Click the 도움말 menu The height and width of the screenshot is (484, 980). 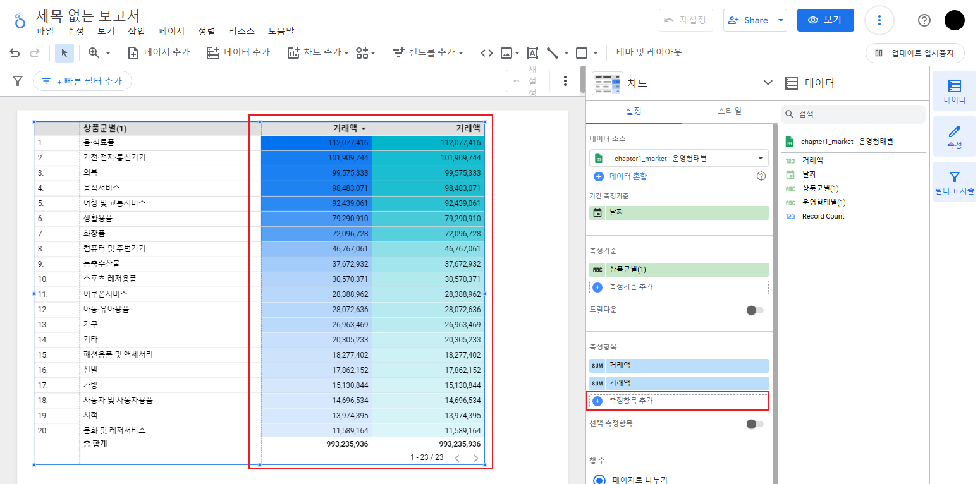click(x=281, y=31)
